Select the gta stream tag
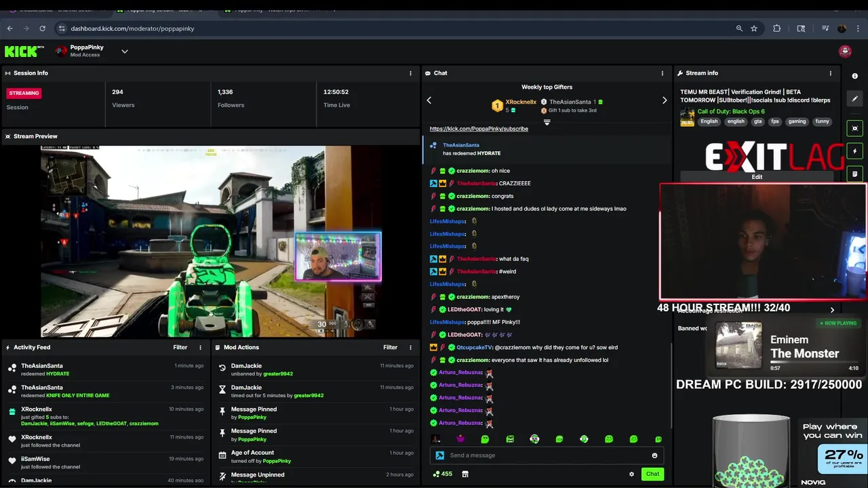This screenshot has width=868, height=488. click(x=757, y=121)
